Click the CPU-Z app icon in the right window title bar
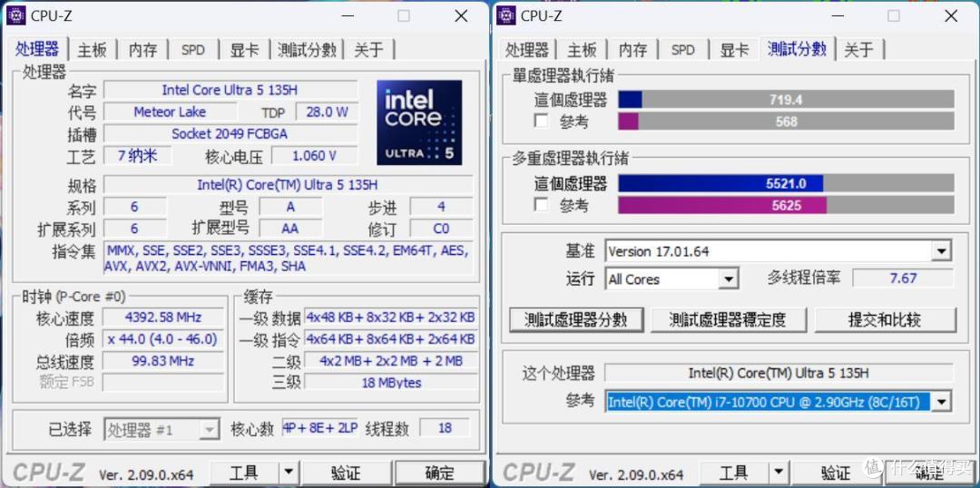The image size is (980, 488). (506, 15)
